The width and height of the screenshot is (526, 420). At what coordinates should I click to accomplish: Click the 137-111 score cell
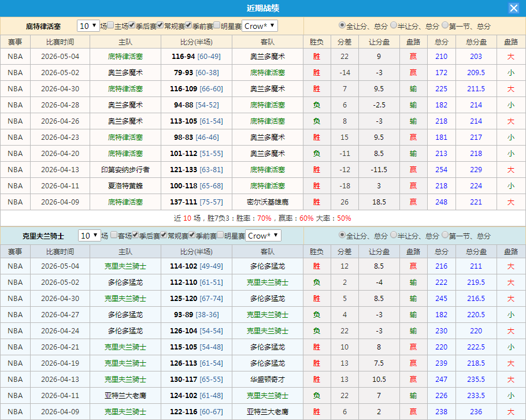[197, 202]
